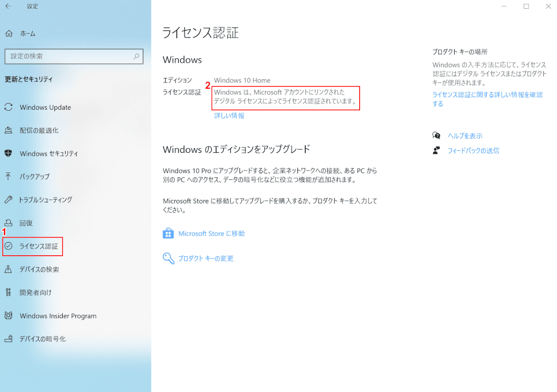
Task: Click the デバイスの暗号化 lock icon
Action: [8, 339]
